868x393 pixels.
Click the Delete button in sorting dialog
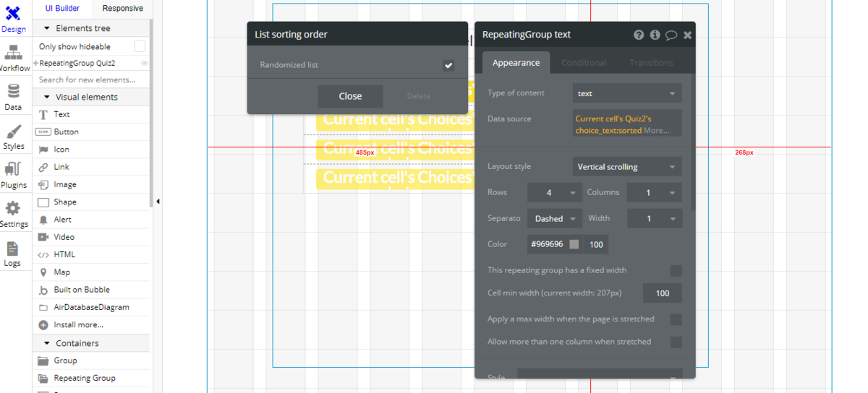tap(418, 96)
